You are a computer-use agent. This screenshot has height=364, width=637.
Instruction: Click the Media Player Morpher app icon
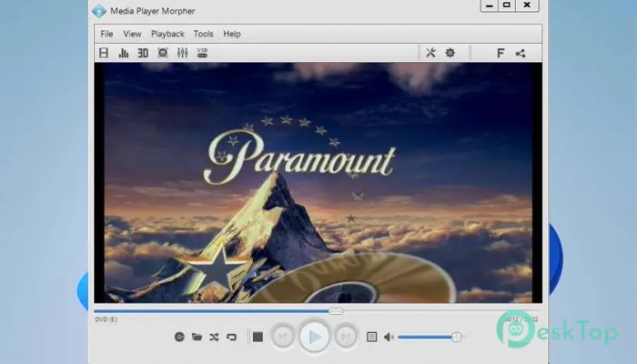(99, 11)
